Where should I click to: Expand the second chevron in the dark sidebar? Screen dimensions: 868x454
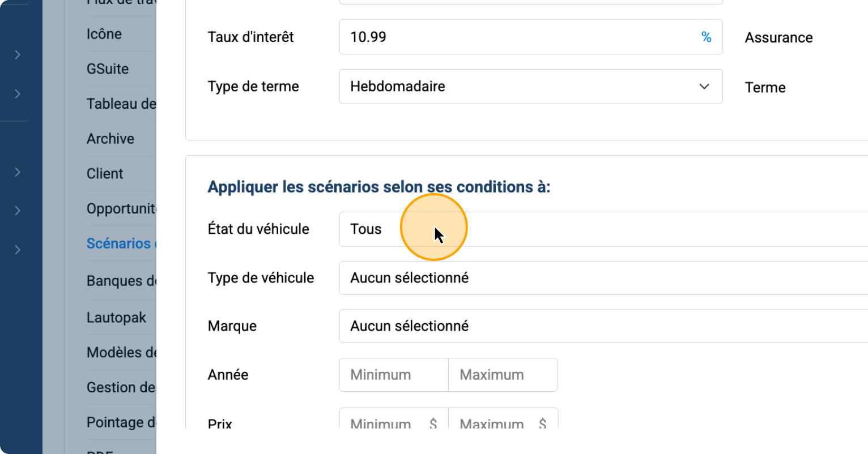[18, 93]
